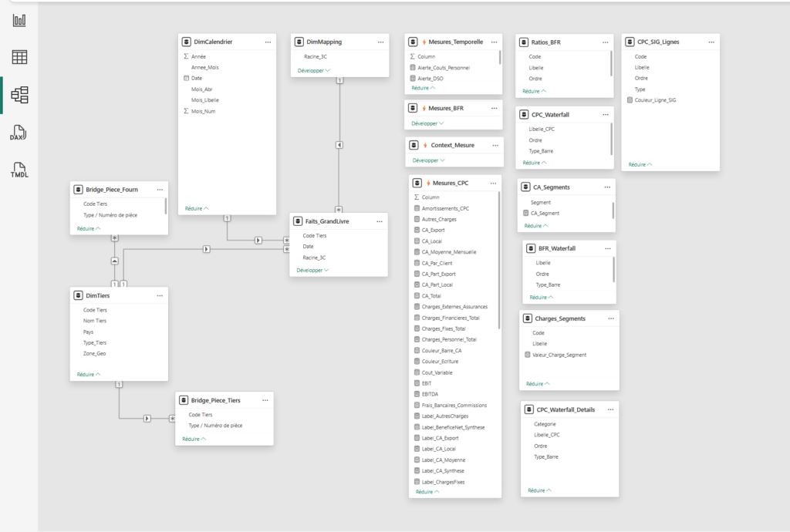Collapse Ratios_BFR table with Réduire
Image resolution: width=790 pixels, height=532 pixels.
(534, 91)
